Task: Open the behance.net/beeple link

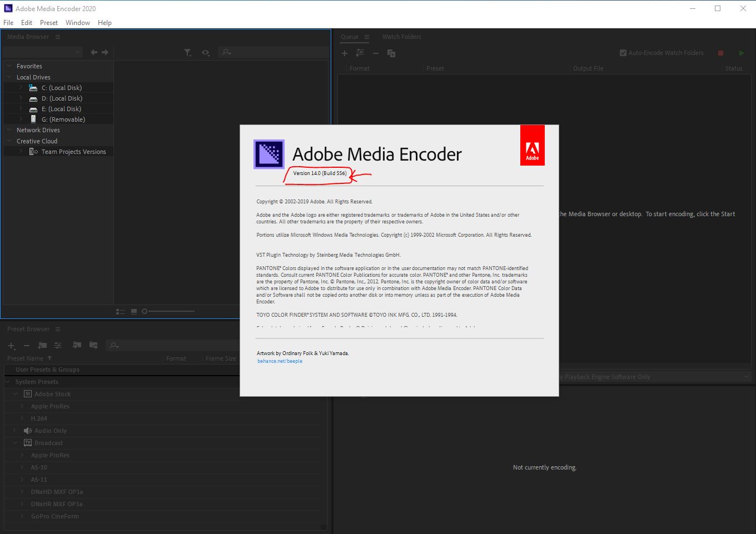Action: click(280, 361)
